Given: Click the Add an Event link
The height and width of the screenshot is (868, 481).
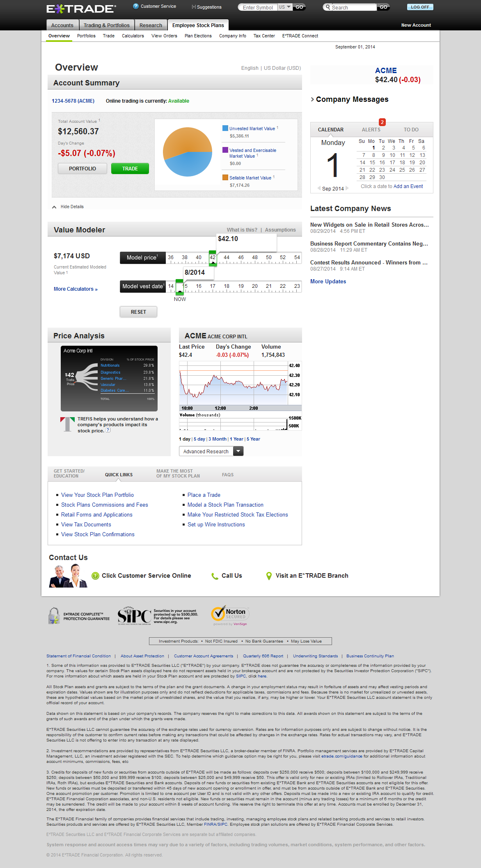Looking at the screenshot, I should 408,186.
